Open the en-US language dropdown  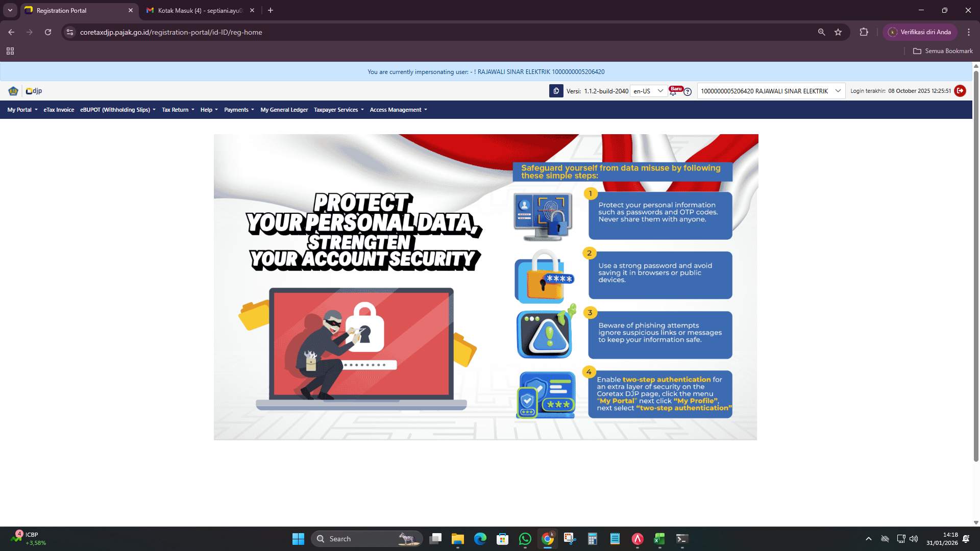pyautogui.click(x=648, y=91)
